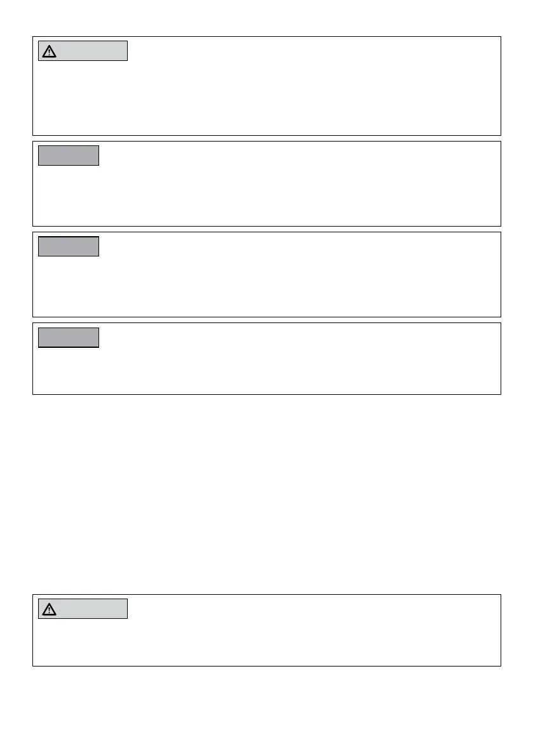
Task: Click the narrow gap between third and fourth boxes
Action: [267, 320]
